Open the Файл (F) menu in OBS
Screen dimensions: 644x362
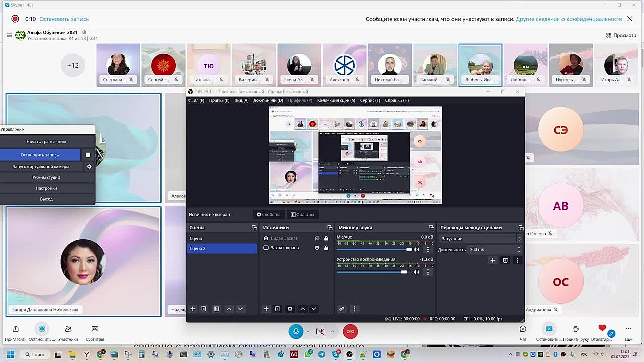[196, 100]
